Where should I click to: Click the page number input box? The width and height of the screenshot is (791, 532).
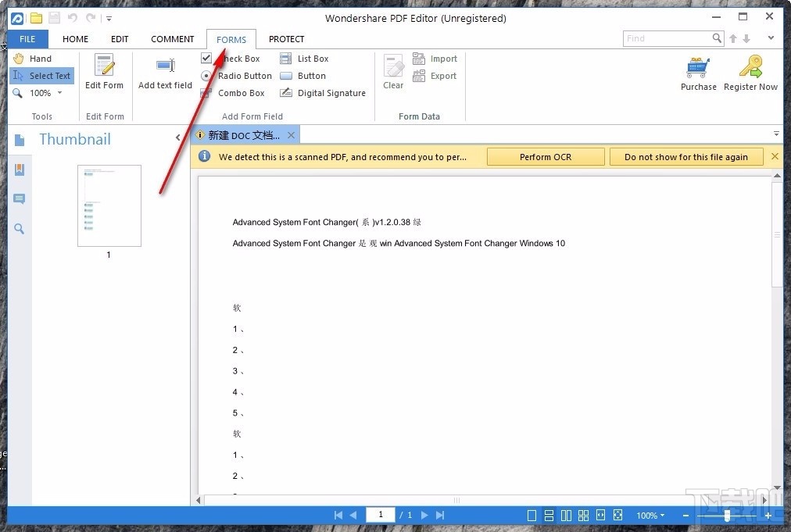(381, 514)
